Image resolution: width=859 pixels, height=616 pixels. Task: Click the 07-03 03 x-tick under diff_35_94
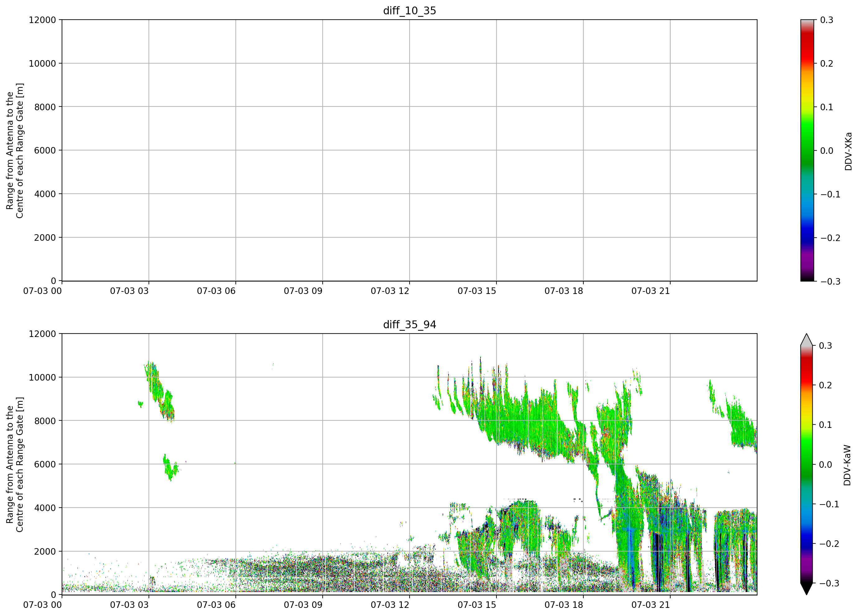130,605
